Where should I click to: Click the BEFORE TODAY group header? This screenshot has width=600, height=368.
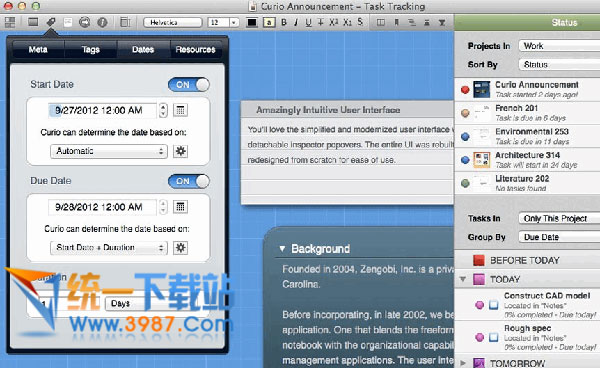pos(527,261)
